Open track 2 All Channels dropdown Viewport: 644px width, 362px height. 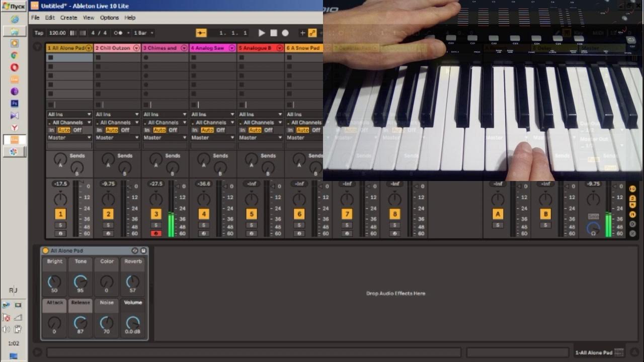coord(117,123)
